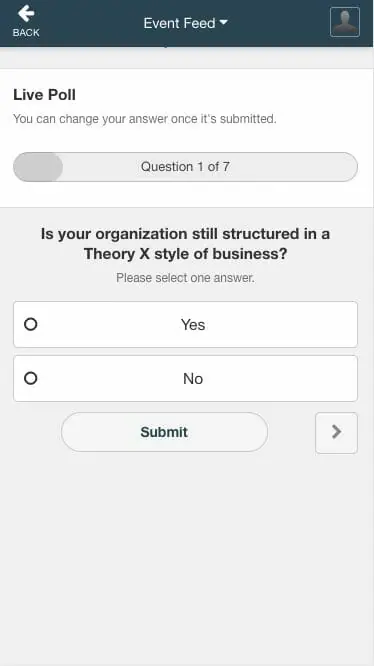This screenshot has width=374, height=666.
Task: Click the caret beside Event Feed
Action: click(224, 22)
